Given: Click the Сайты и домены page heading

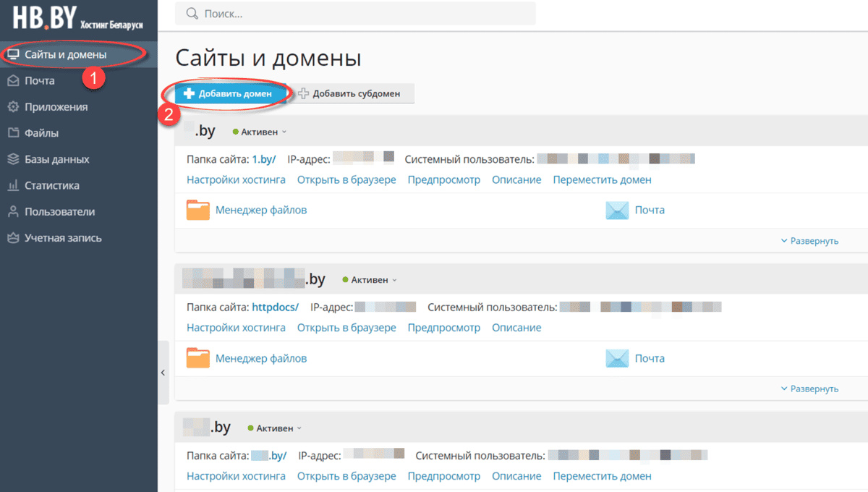Looking at the screenshot, I should 268,58.
